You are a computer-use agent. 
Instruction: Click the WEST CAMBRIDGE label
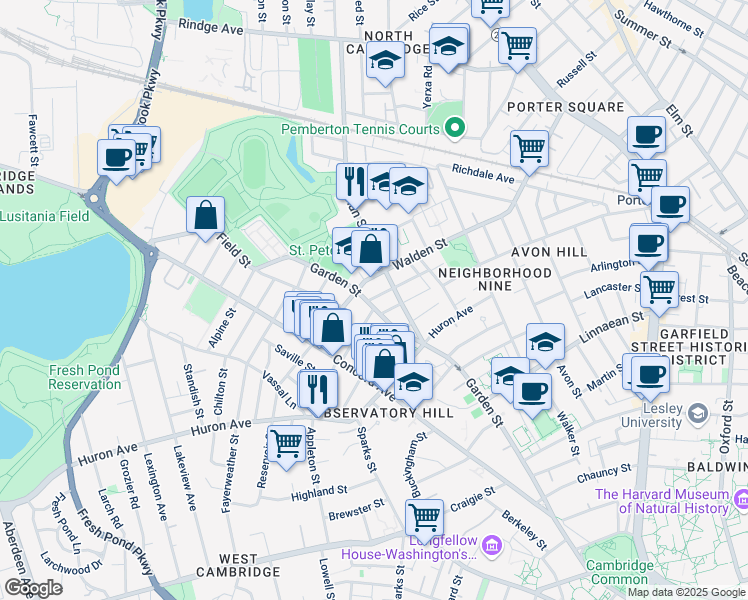pos(238,565)
